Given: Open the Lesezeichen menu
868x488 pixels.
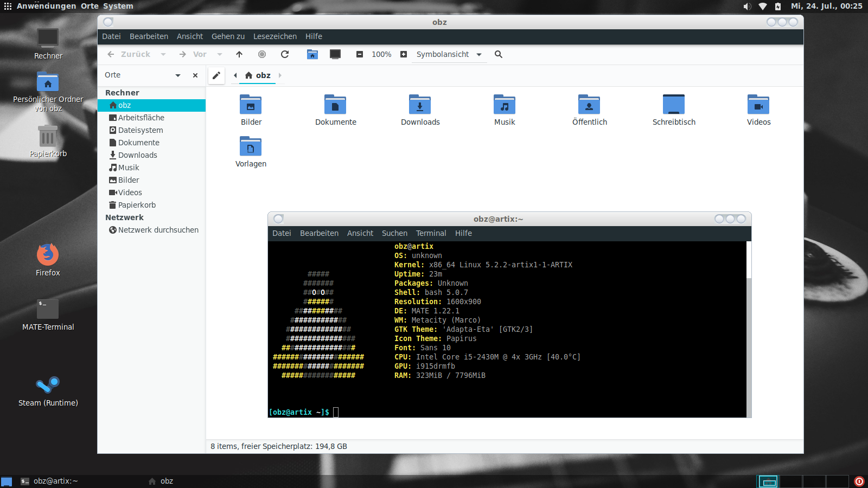Looking at the screenshot, I should 275,36.
